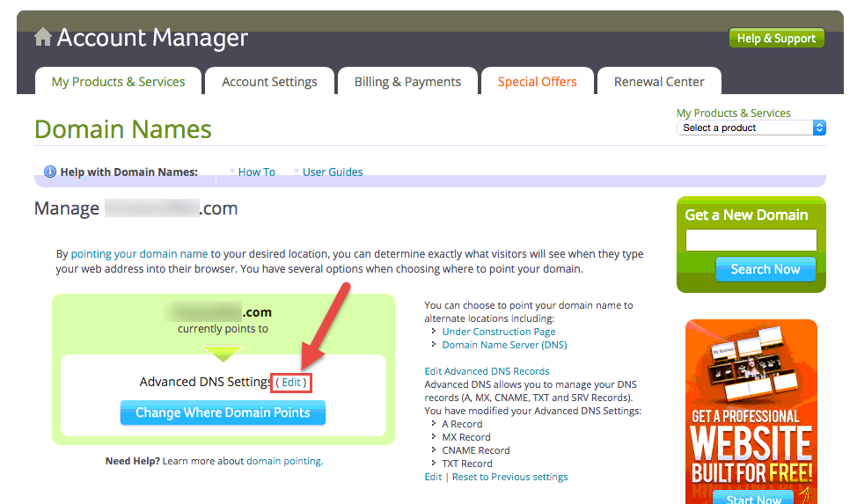Open the Renewal Center tab

(x=659, y=82)
